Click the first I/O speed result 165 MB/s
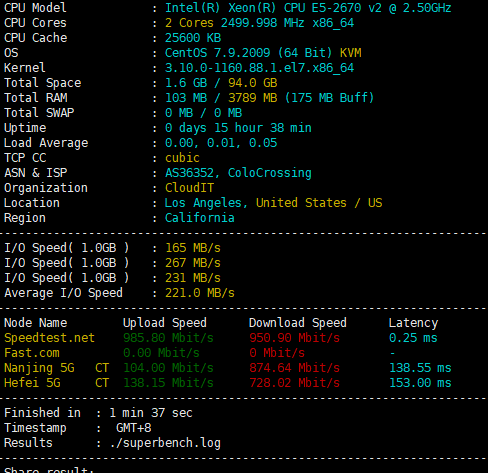 click(193, 248)
